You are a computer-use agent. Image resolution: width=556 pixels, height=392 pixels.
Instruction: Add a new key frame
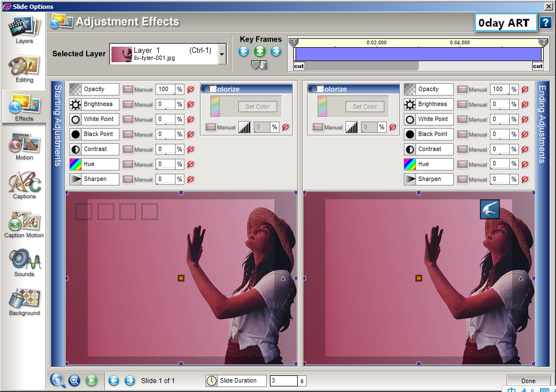click(x=259, y=52)
